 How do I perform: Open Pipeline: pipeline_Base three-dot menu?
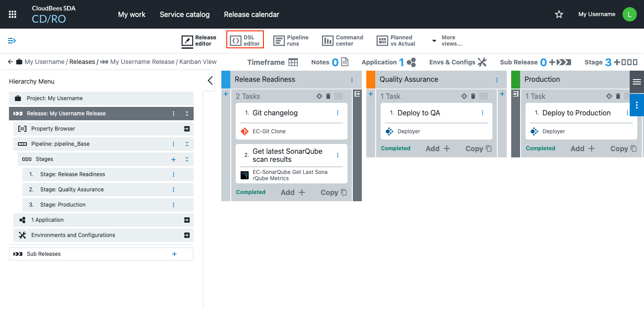(174, 144)
